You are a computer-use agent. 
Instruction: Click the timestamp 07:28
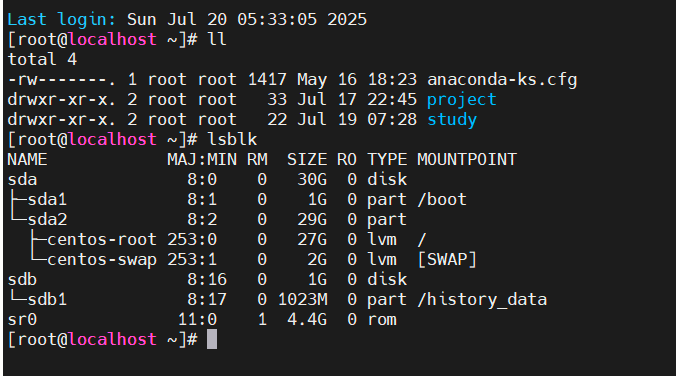click(x=392, y=120)
